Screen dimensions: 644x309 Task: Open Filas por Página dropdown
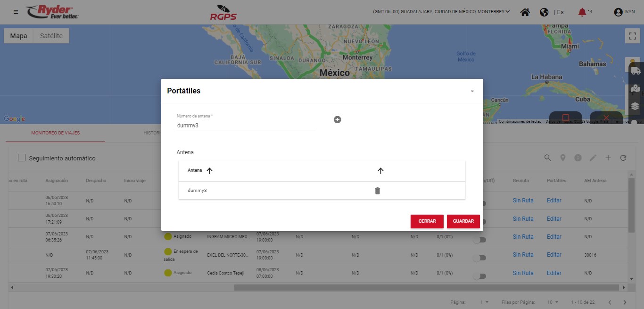tap(553, 302)
